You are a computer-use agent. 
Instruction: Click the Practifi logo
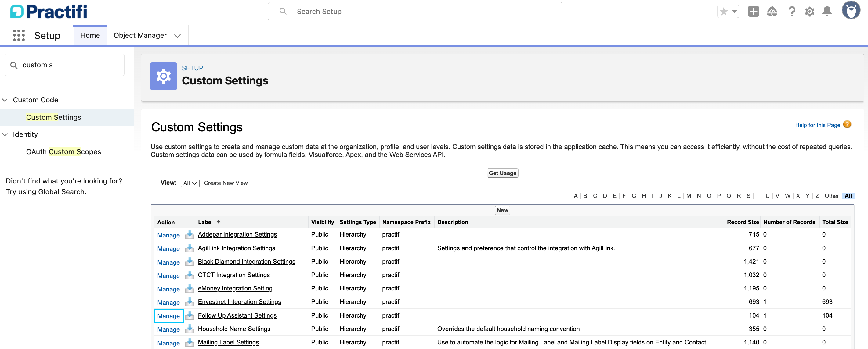tap(49, 12)
